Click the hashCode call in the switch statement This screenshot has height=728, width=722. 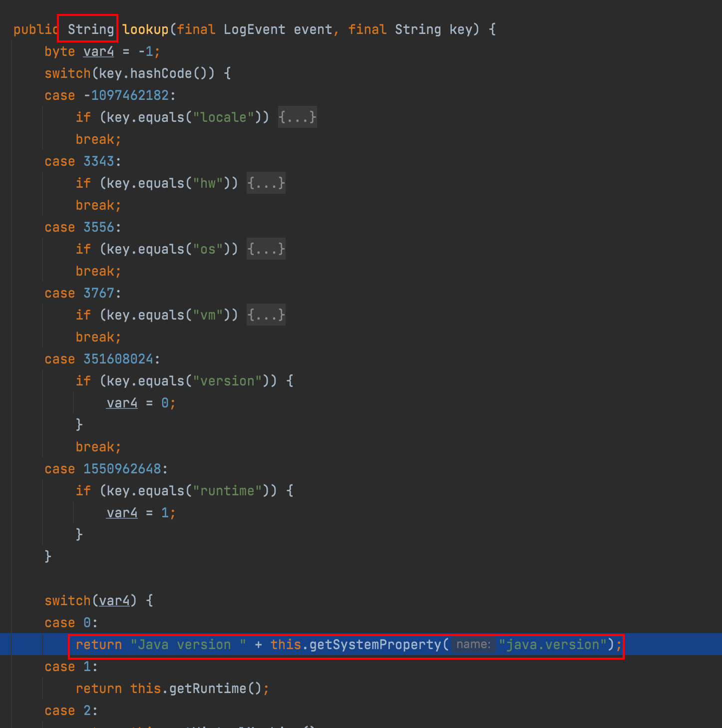click(161, 73)
